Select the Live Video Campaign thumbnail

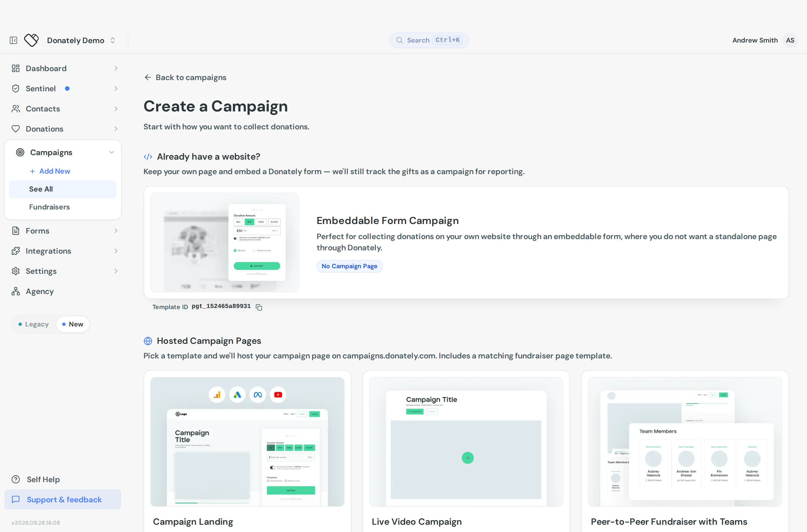pyautogui.click(x=466, y=441)
